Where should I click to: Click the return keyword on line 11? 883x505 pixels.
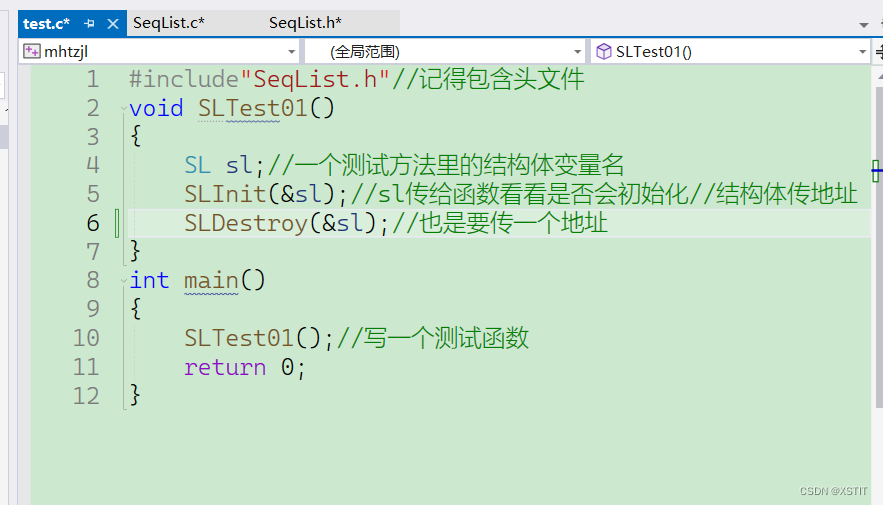tap(225, 368)
